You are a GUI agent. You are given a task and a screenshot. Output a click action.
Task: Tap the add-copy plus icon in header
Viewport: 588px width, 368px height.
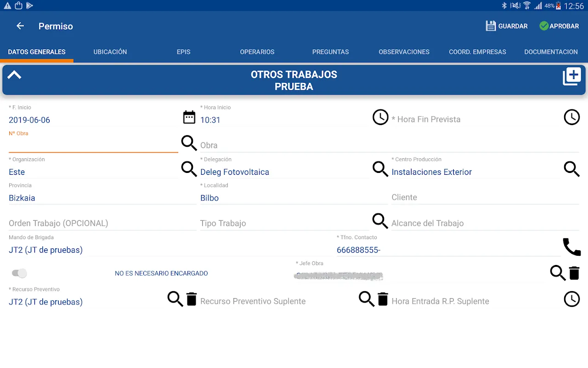tap(571, 76)
